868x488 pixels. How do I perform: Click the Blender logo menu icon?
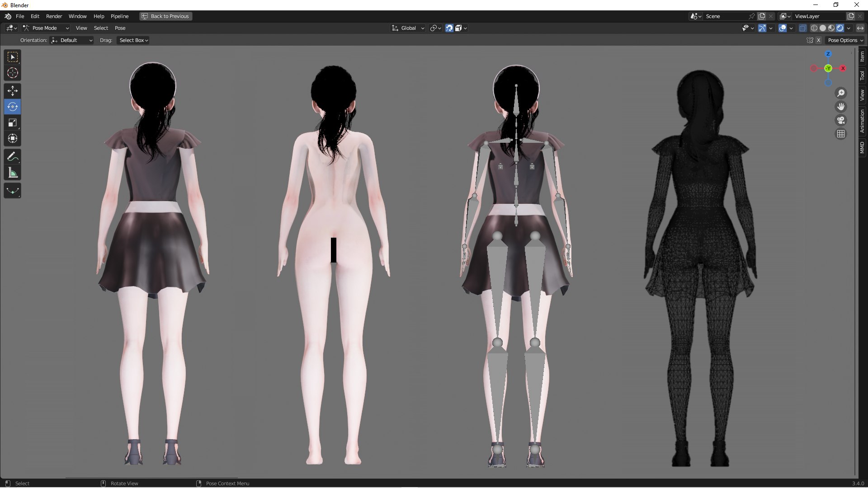(x=8, y=16)
